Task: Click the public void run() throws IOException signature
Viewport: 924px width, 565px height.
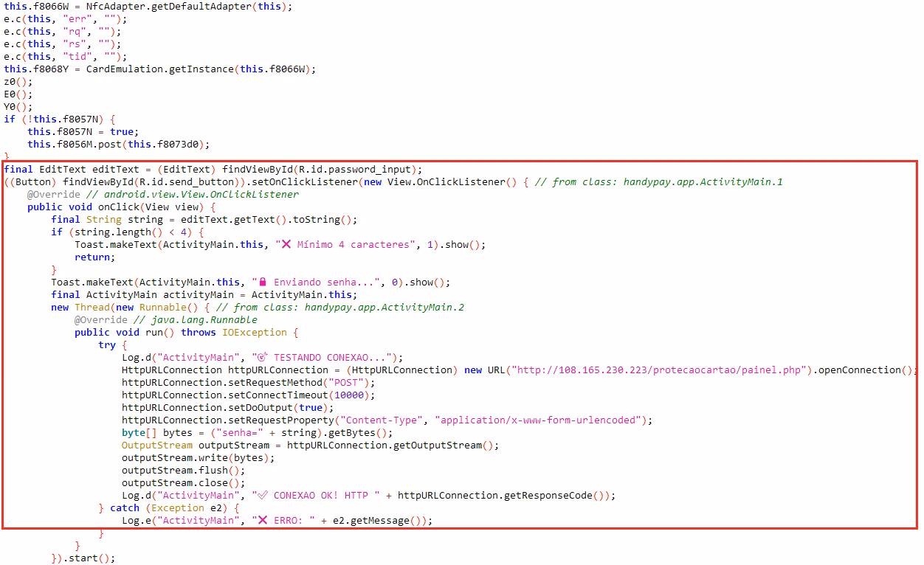Action: 187,333
